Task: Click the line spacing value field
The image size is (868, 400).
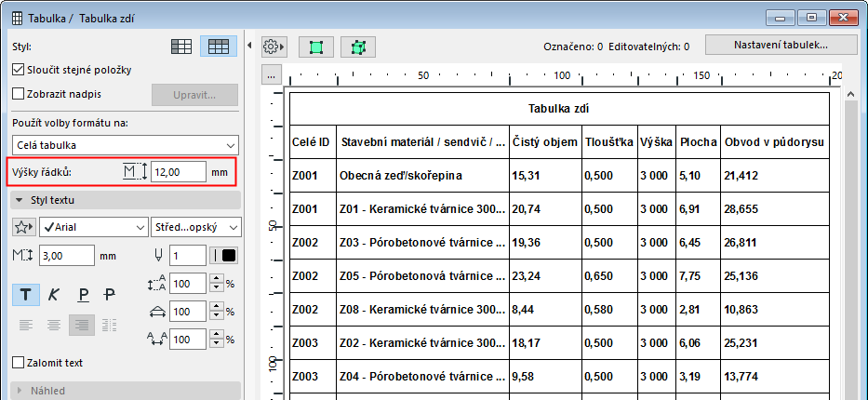Action: pyautogui.click(x=188, y=284)
